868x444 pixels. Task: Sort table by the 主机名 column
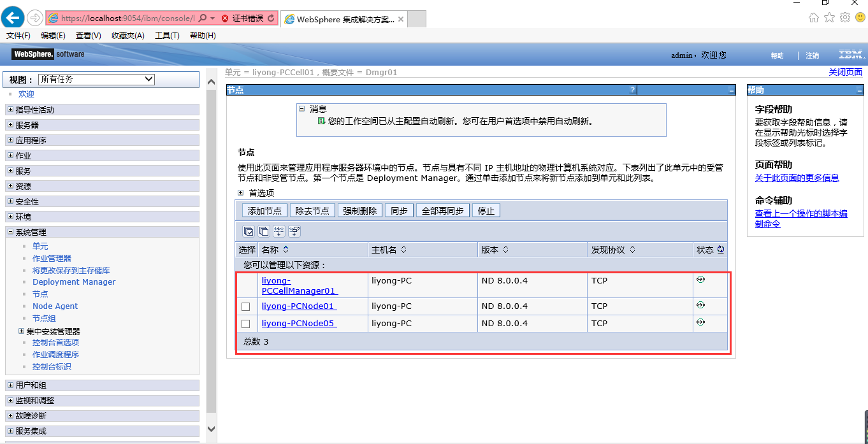tap(403, 250)
